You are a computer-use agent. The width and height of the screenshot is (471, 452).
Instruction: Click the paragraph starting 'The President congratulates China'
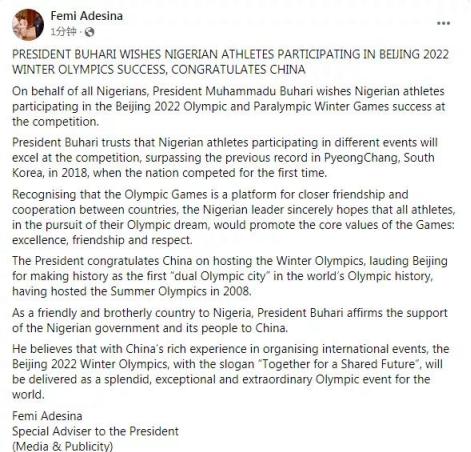(x=230, y=276)
